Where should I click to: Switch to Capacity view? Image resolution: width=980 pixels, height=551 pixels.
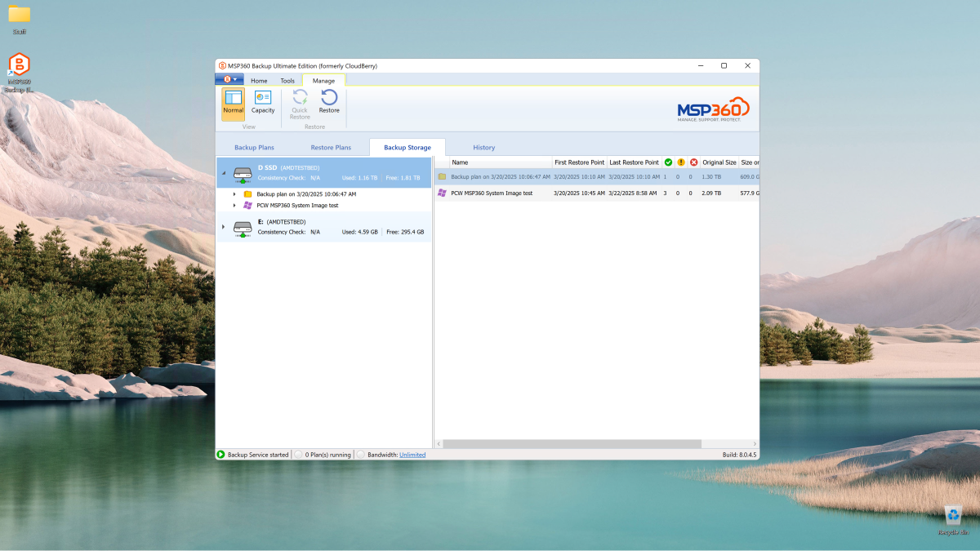click(x=263, y=104)
